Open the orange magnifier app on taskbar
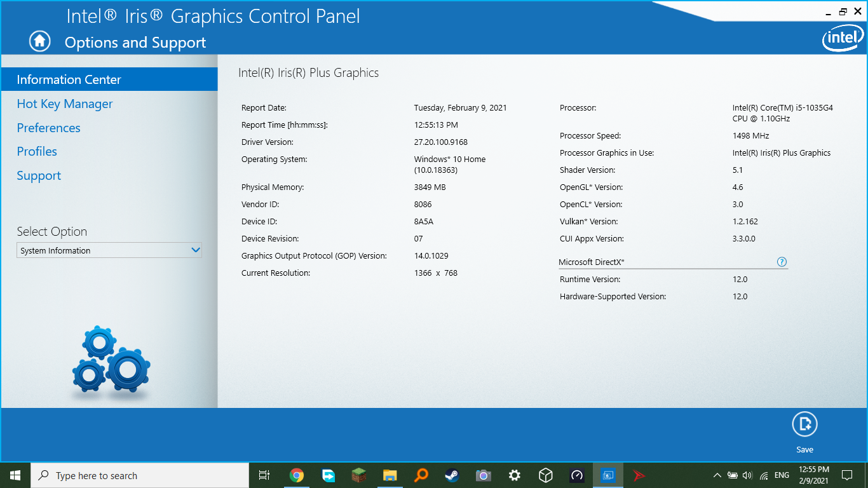Image resolution: width=868 pixels, height=488 pixels. pos(421,475)
